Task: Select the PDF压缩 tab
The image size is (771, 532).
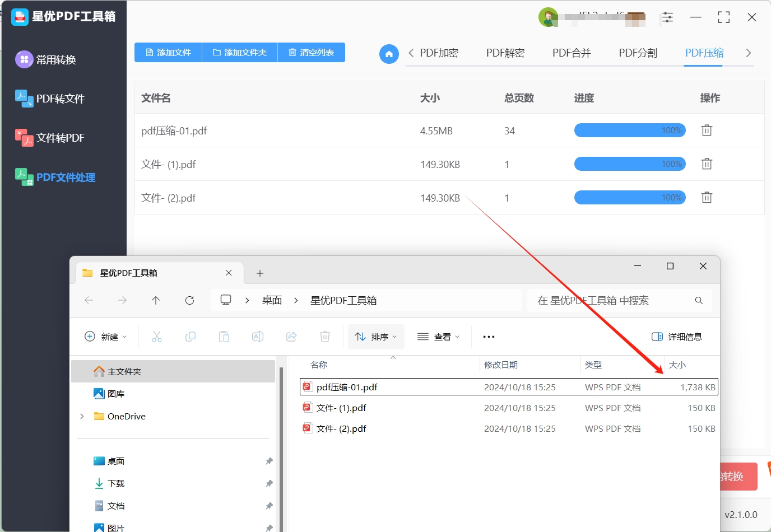Action: click(704, 53)
